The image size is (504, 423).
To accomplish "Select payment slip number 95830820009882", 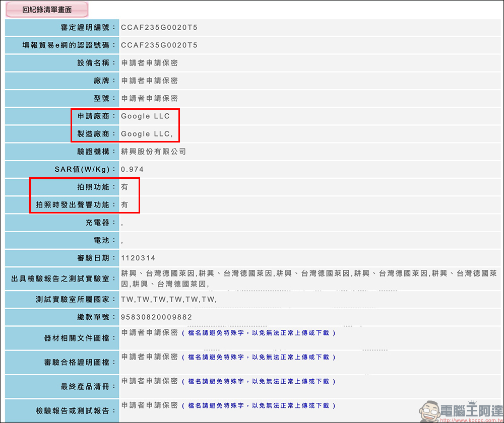I will click(157, 317).
